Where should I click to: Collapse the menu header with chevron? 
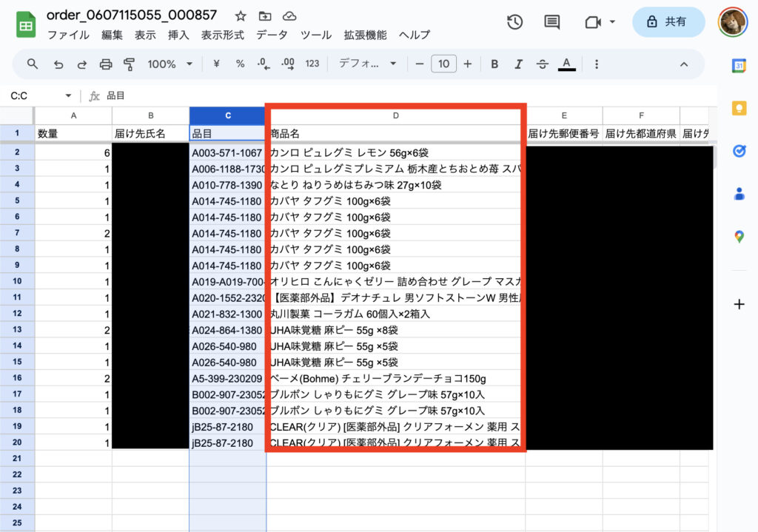click(x=683, y=64)
